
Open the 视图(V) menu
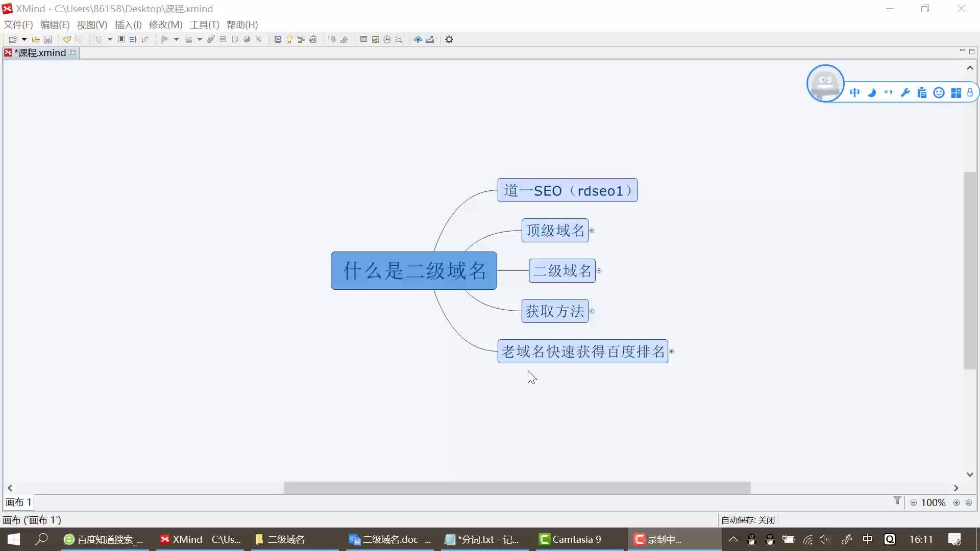coord(91,25)
